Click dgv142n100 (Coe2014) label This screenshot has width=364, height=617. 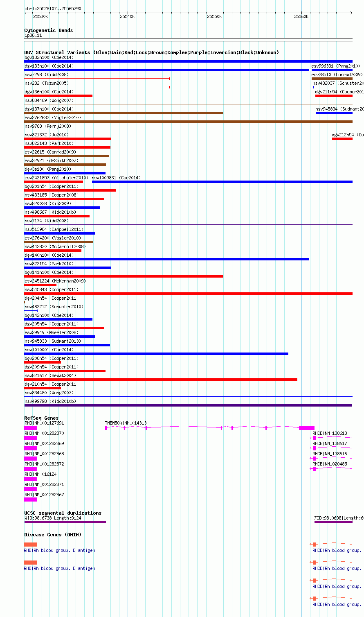[49, 316]
